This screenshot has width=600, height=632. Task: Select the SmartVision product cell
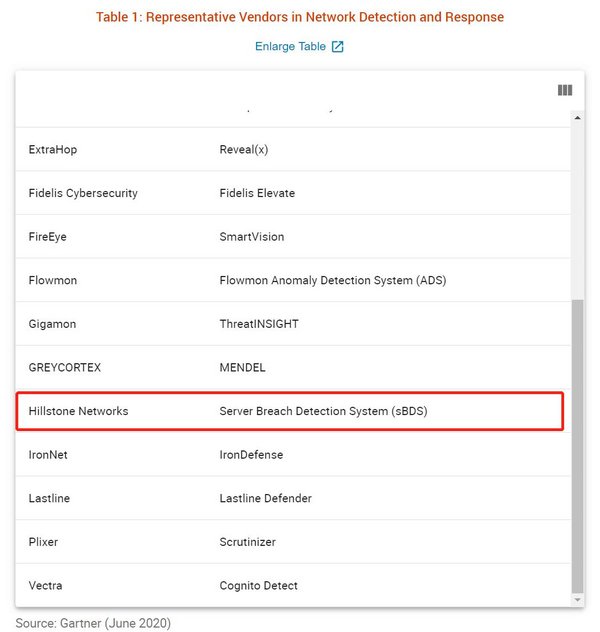pos(252,237)
